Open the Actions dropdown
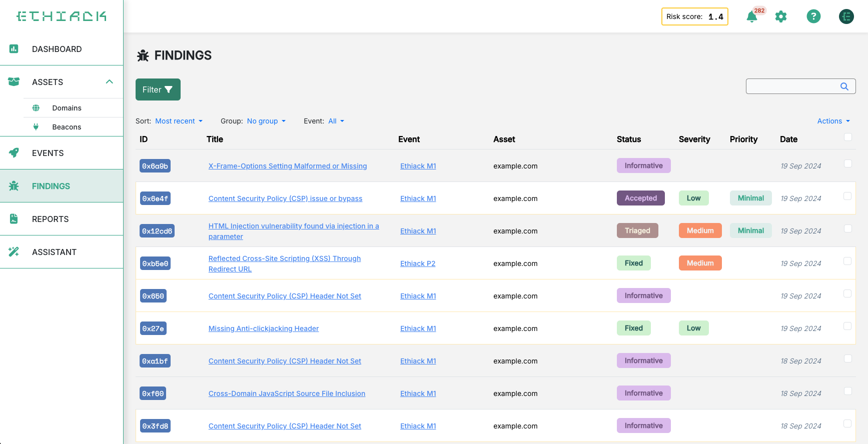The width and height of the screenshot is (868, 444). pos(833,121)
